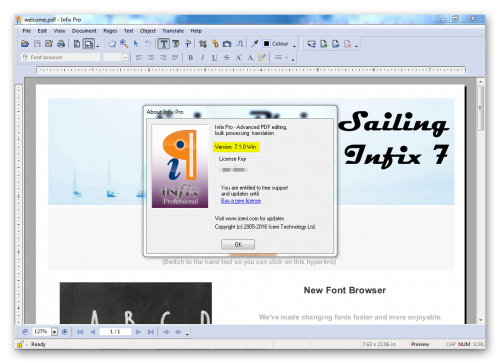Click OK in About dialog
500x364 pixels.
pos(238,244)
